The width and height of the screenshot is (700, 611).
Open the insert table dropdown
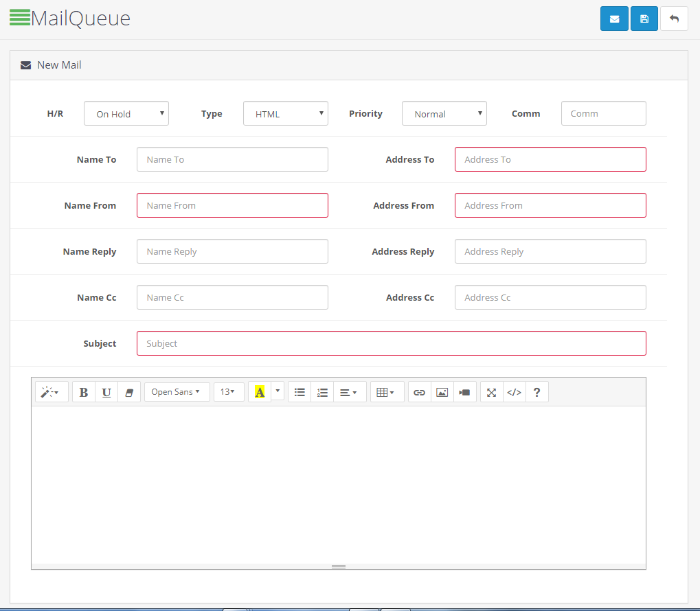tap(387, 392)
